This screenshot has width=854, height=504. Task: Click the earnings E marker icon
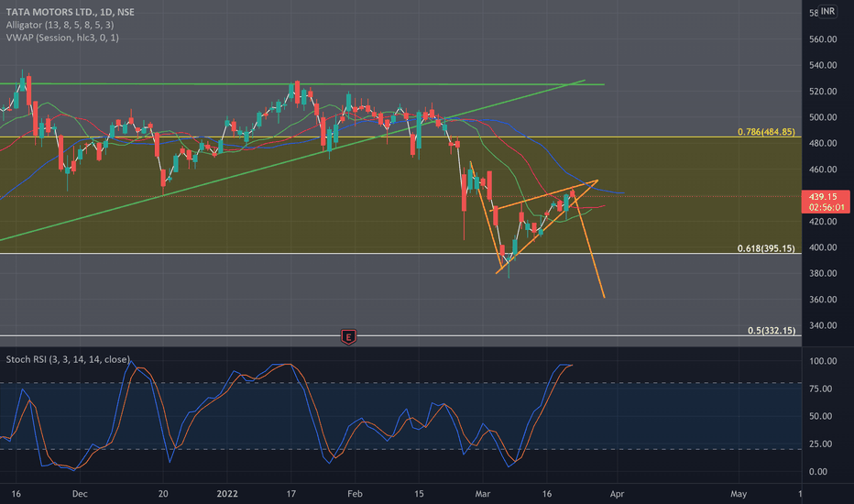click(348, 336)
